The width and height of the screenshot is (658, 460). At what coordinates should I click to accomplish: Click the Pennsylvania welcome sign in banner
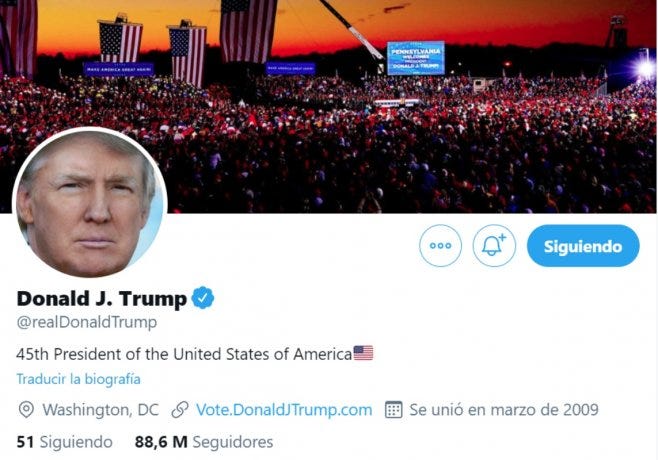(x=416, y=58)
